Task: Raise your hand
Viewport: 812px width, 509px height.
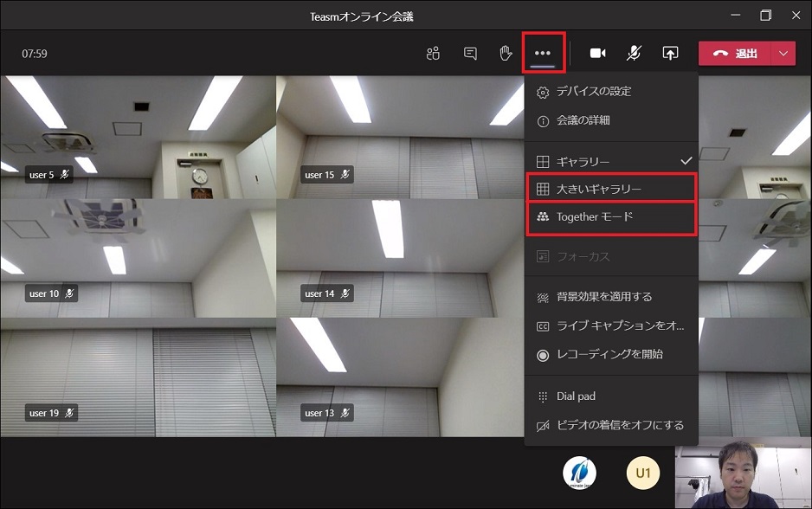Action: point(506,53)
